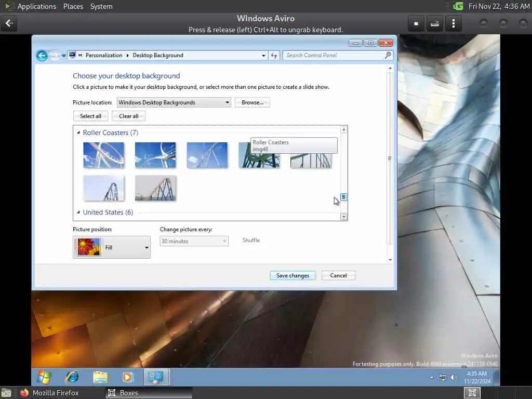532x399 pixels.
Task: Click picture list scroll down arrow
Action: click(x=344, y=217)
